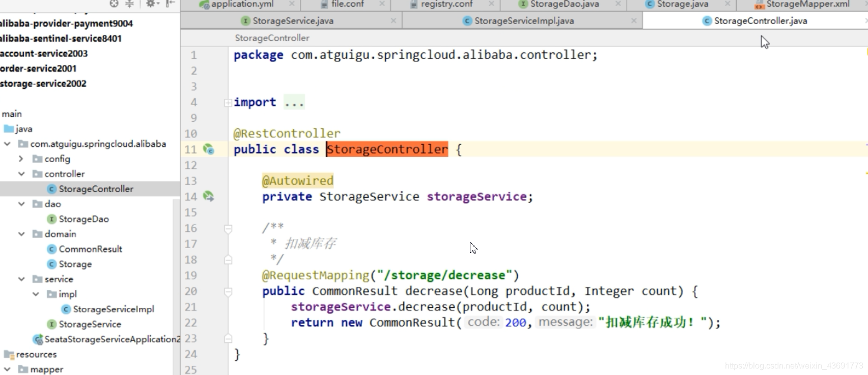Hide the project tool window
The width and height of the screenshot is (868, 375).
click(170, 4)
